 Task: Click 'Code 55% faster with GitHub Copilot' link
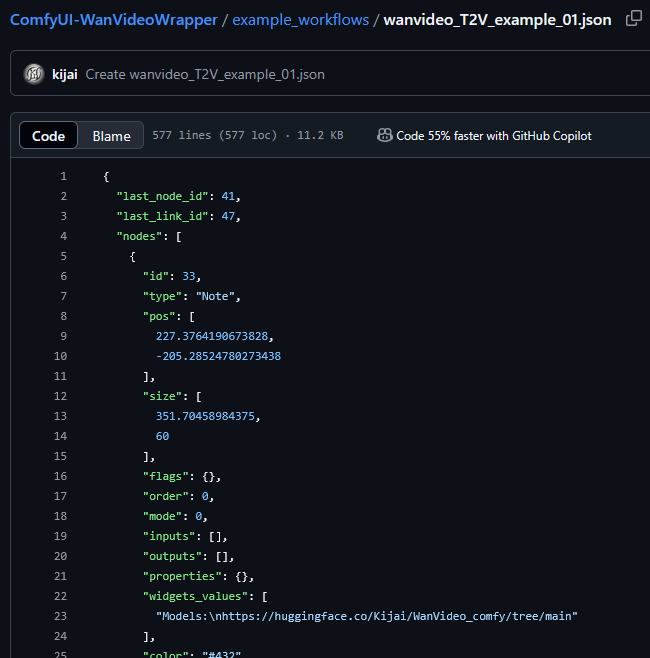pyautogui.click(x=493, y=136)
